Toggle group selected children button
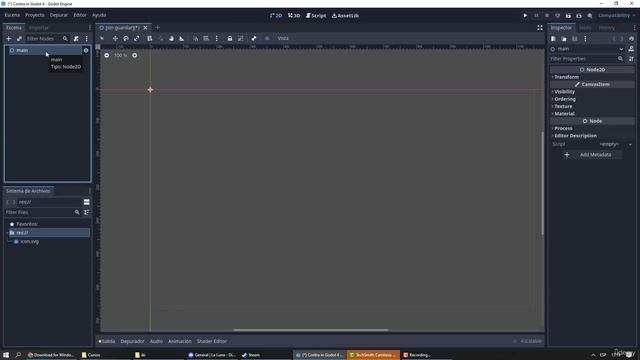640x360 pixels. (240, 38)
